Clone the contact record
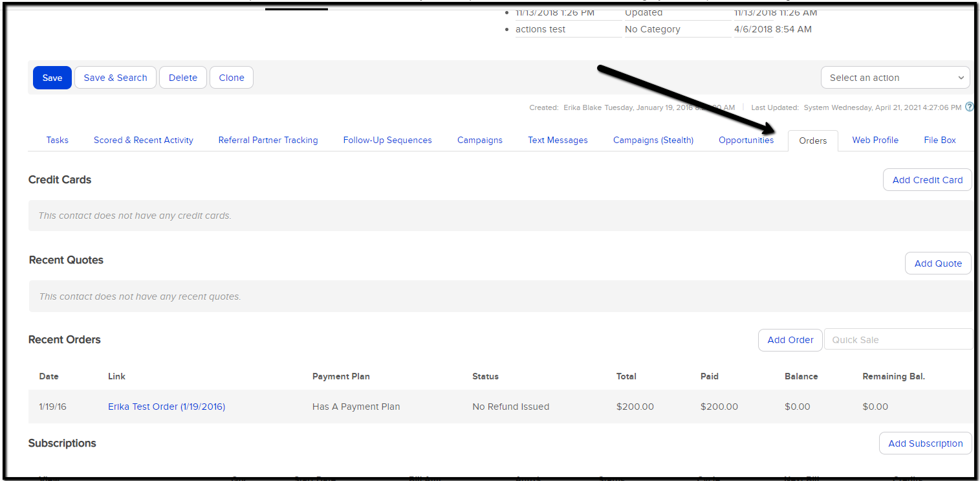This screenshot has width=980, height=481. [232, 78]
